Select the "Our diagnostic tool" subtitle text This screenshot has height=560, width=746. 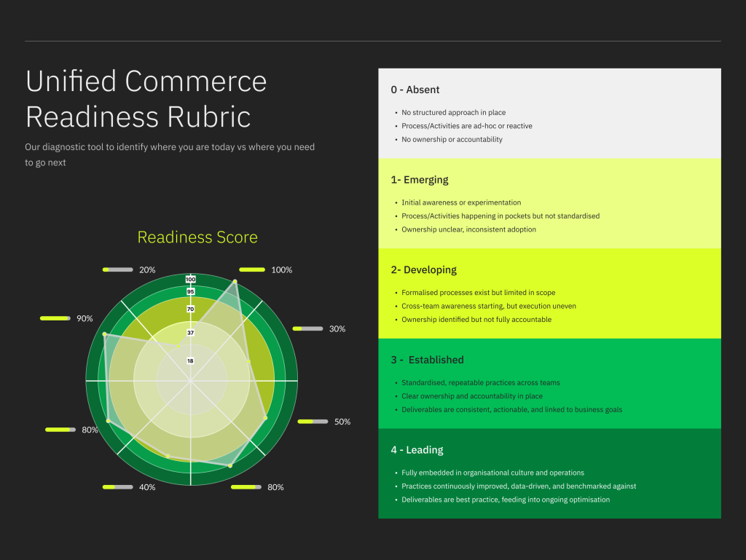[170, 154]
